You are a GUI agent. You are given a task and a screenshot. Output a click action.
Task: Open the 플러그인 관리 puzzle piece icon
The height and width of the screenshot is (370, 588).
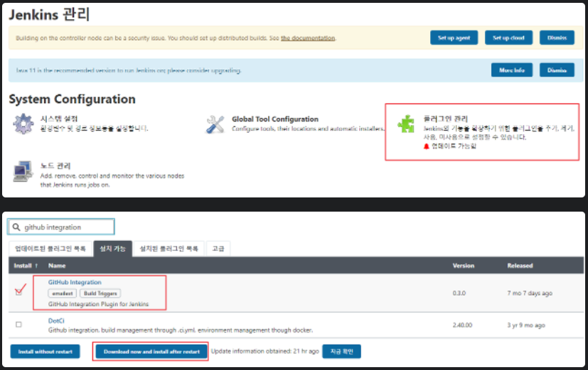pyautogui.click(x=406, y=124)
